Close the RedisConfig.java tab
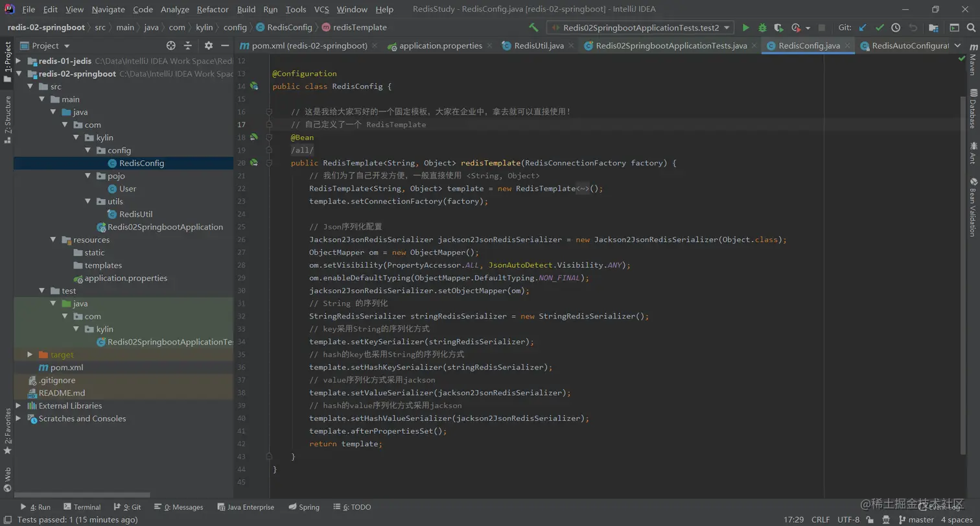The height and width of the screenshot is (526, 980). (848, 46)
